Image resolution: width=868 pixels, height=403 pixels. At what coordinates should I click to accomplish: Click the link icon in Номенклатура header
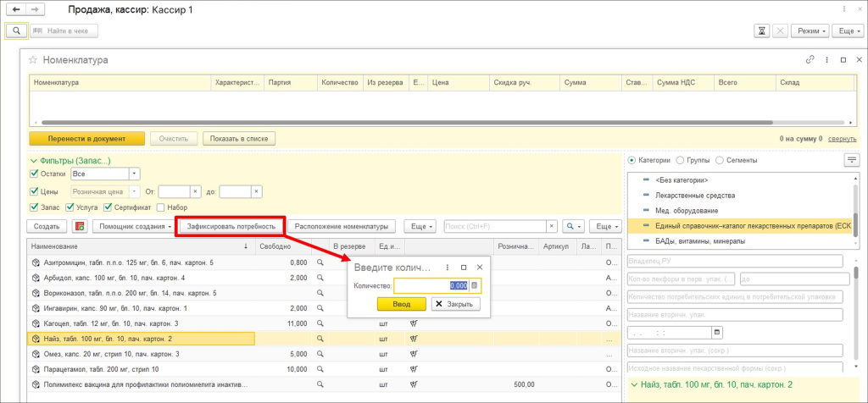(810, 60)
